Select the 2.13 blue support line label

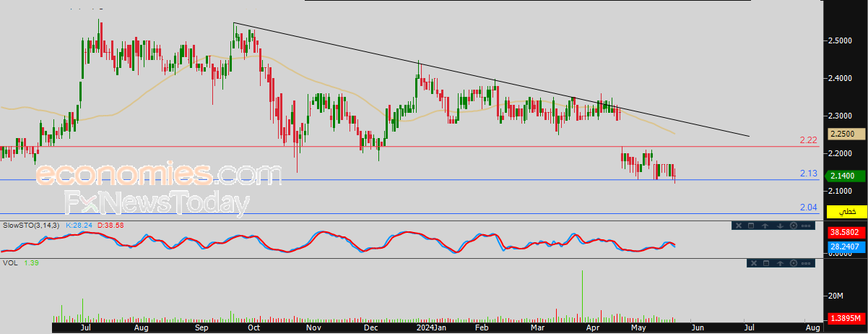808,174
